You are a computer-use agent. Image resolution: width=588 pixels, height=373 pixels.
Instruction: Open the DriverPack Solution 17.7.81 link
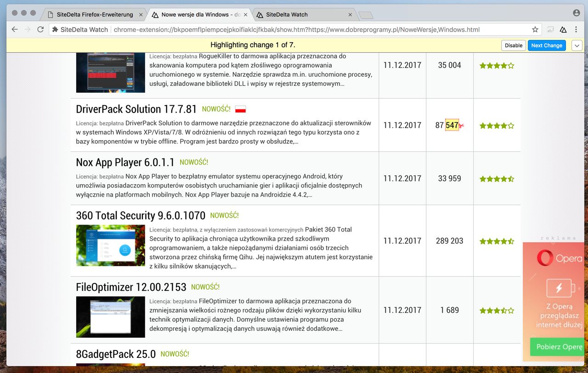tap(136, 109)
